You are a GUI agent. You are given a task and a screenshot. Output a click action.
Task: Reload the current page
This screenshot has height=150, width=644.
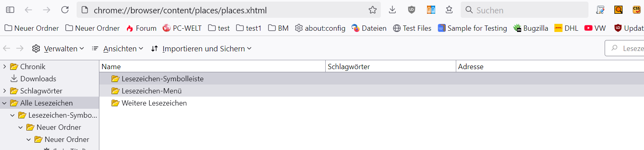[x=65, y=10]
